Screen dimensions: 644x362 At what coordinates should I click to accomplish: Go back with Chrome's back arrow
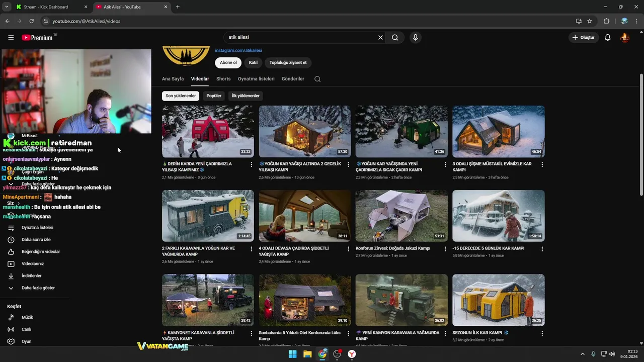click(7, 21)
